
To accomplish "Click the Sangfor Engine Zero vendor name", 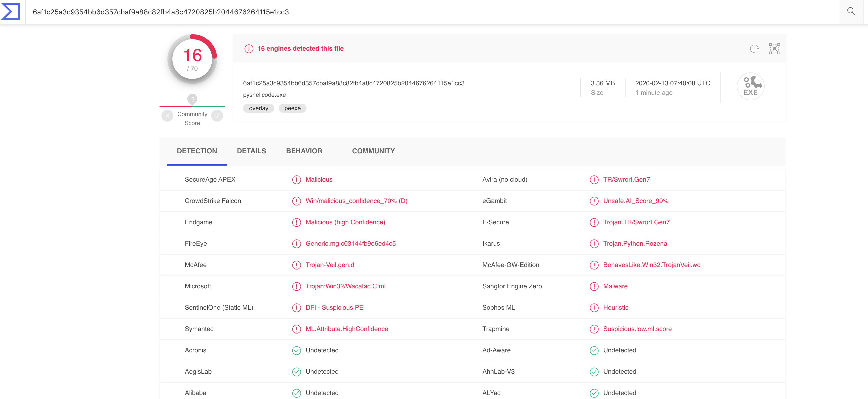I will coord(512,286).
